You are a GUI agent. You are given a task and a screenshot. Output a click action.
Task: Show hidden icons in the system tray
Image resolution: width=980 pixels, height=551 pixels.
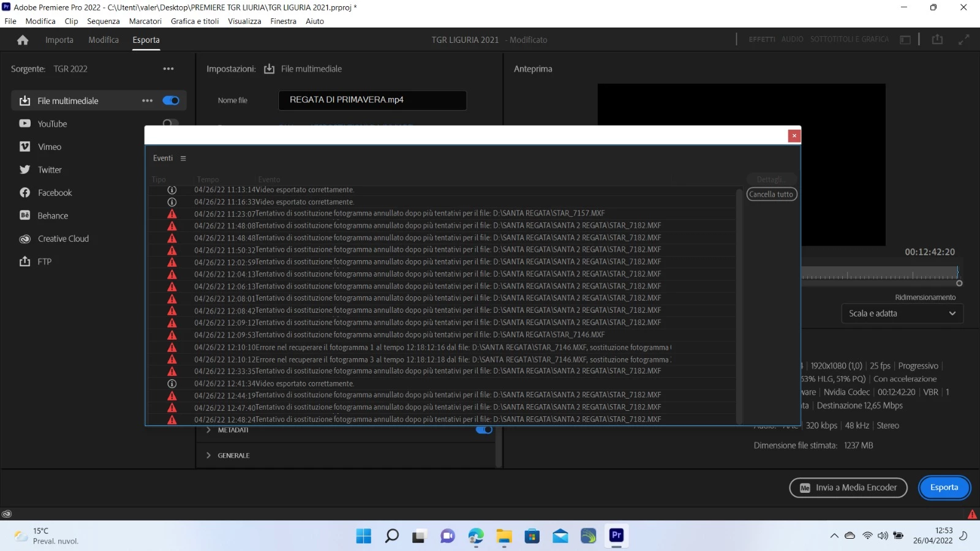[834, 536]
